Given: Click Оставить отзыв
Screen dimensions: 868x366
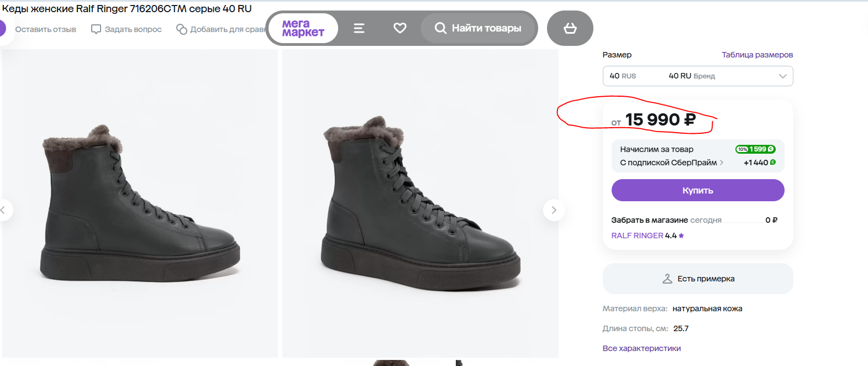Looking at the screenshot, I should (45, 29).
